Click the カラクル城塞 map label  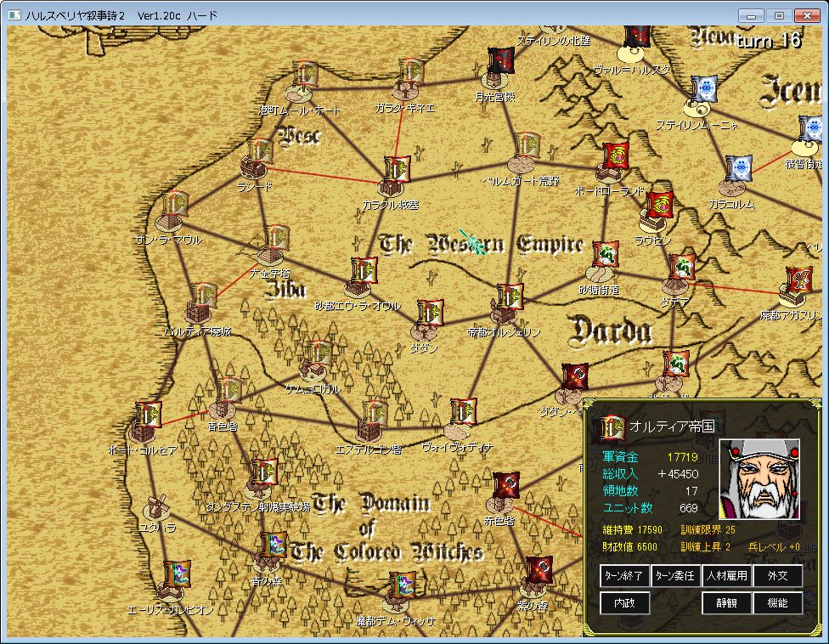(x=390, y=205)
